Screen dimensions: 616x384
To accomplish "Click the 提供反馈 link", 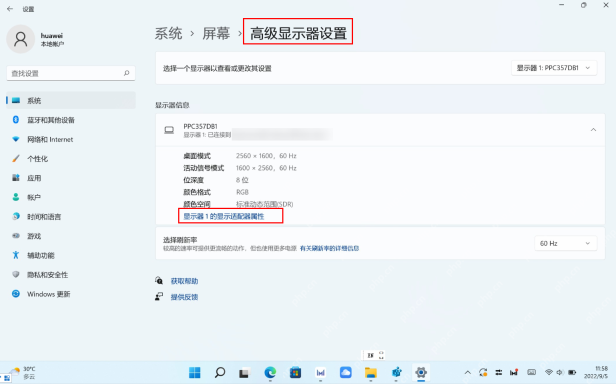I will [184, 297].
